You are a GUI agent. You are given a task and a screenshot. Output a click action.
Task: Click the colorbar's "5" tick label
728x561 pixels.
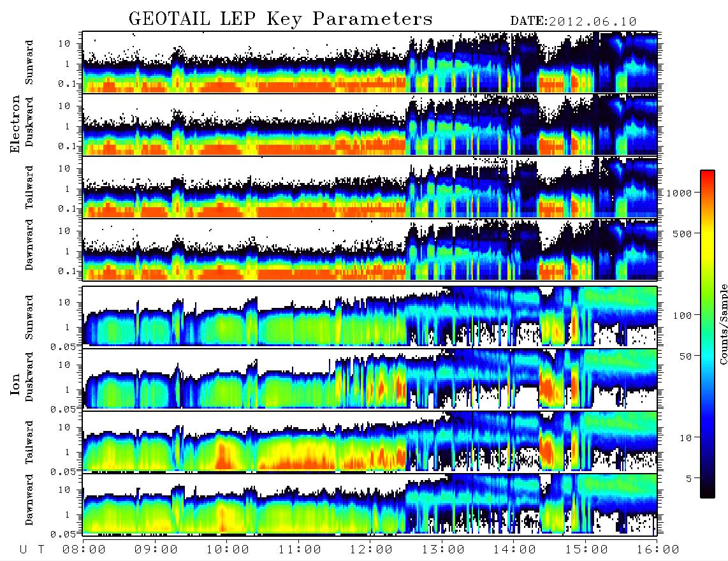[689, 478]
